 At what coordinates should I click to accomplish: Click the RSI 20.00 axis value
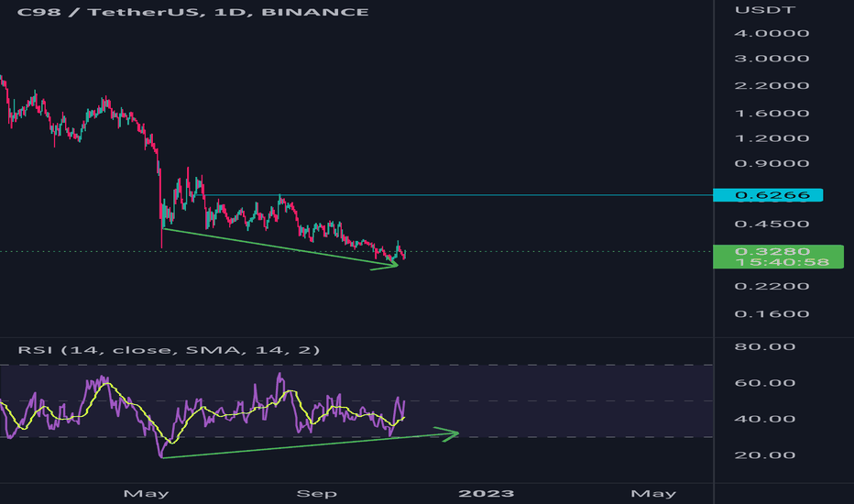point(765,455)
